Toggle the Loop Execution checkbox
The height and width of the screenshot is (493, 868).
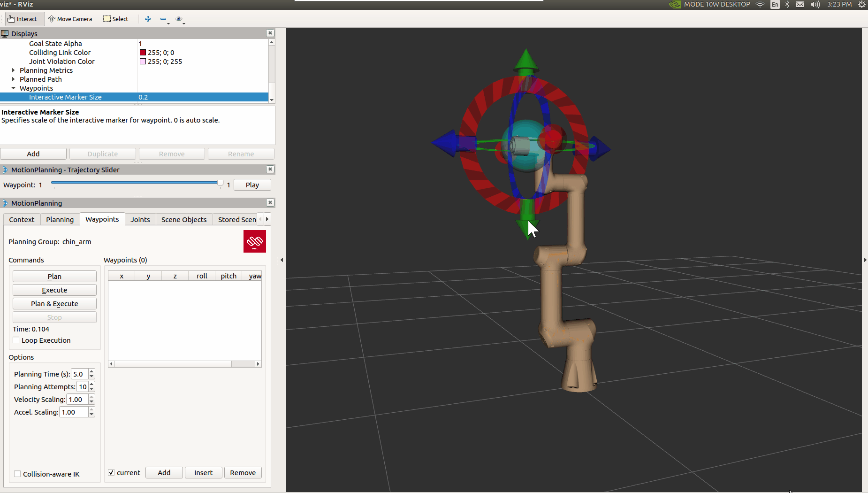[x=16, y=340]
